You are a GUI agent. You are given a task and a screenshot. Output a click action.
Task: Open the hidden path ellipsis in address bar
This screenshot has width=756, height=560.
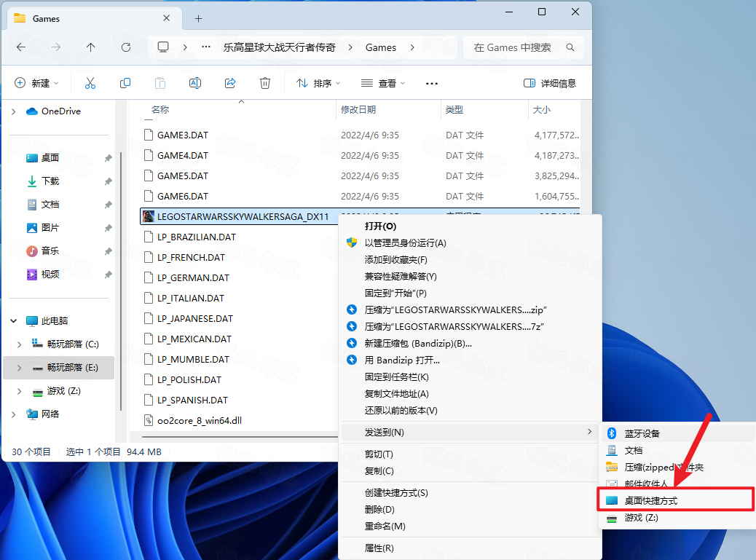pos(206,47)
